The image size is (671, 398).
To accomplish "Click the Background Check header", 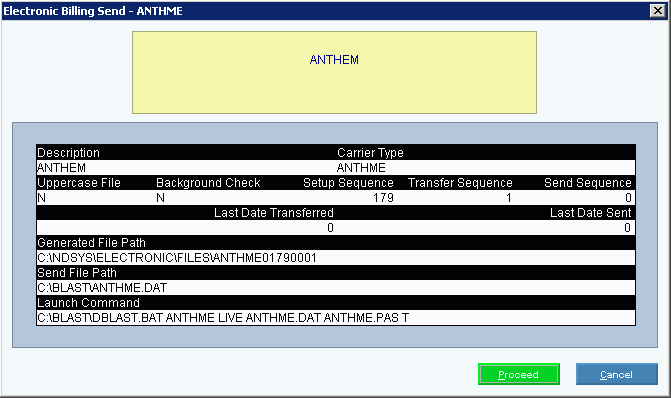I will click(x=208, y=183).
